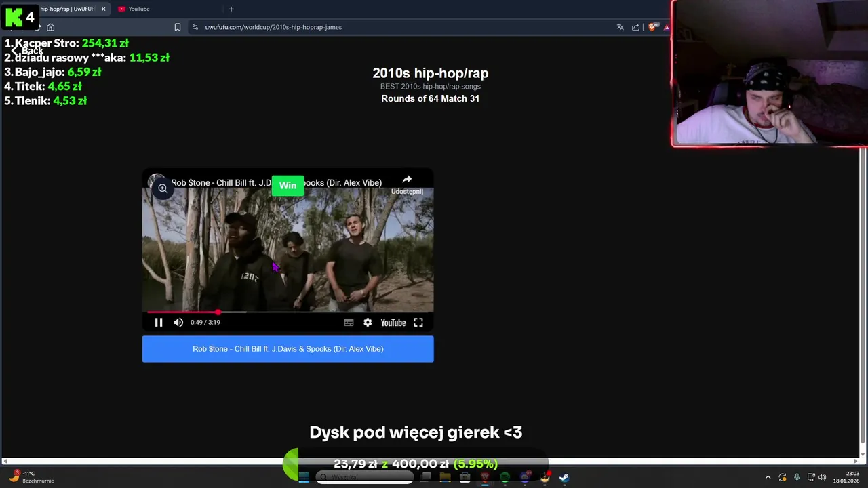The image size is (868, 488).
Task: Click the green Win button
Action: [x=288, y=186]
